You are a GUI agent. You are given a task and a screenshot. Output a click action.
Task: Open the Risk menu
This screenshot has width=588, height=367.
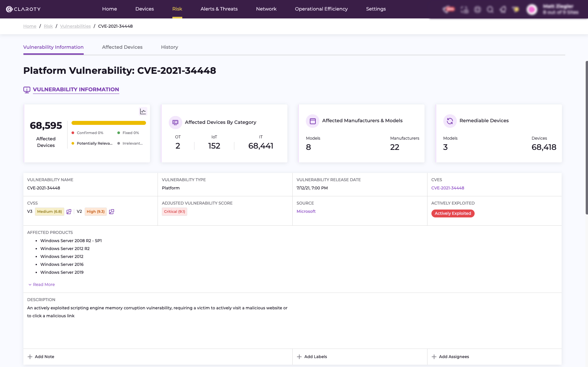pyautogui.click(x=177, y=9)
